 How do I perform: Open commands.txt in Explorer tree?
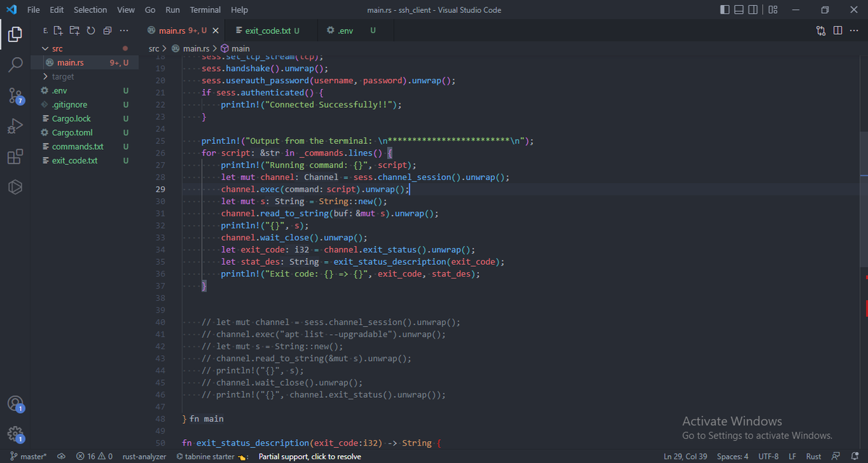tap(85, 147)
